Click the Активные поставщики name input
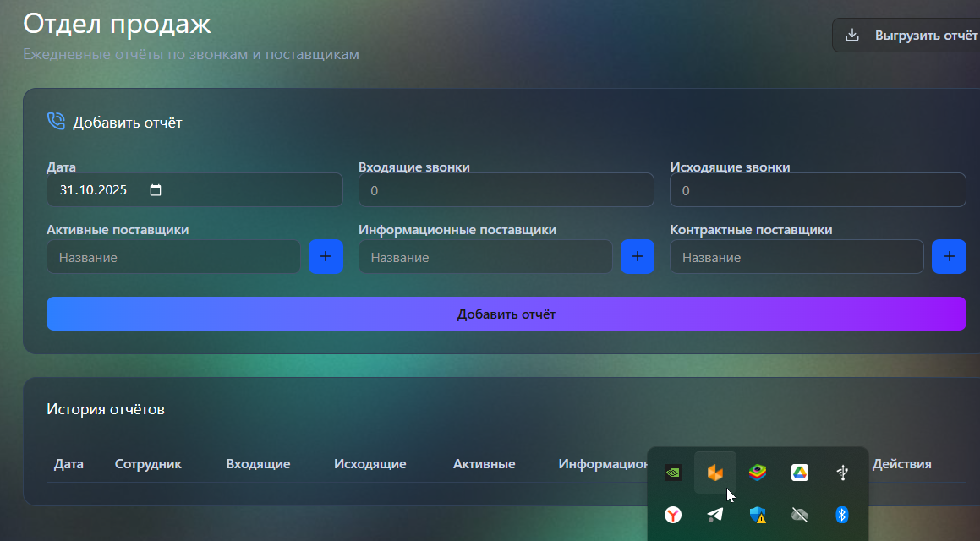The image size is (980, 541). point(173,257)
